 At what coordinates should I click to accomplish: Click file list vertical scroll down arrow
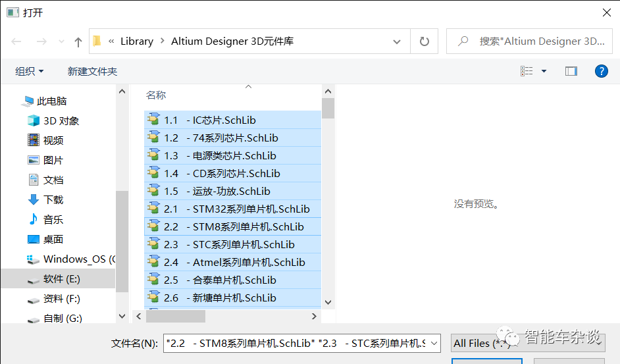click(328, 302)
